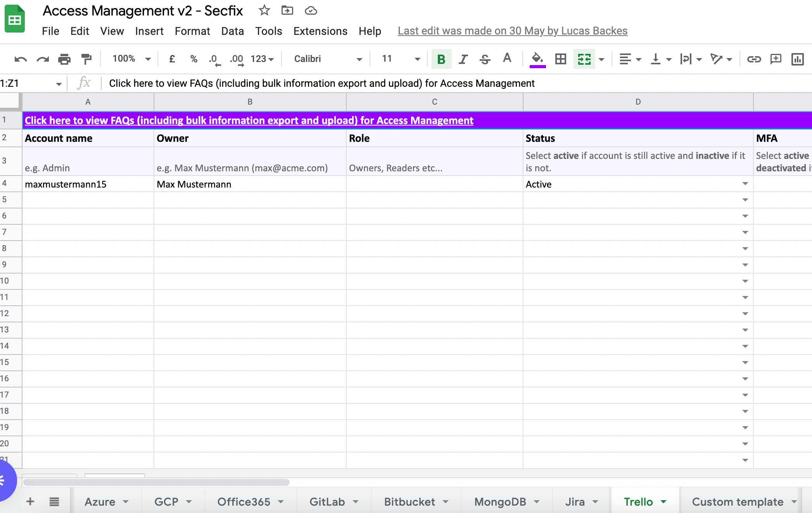Increase decimal places
812x513 pixels.
click(x=237, y=59)
